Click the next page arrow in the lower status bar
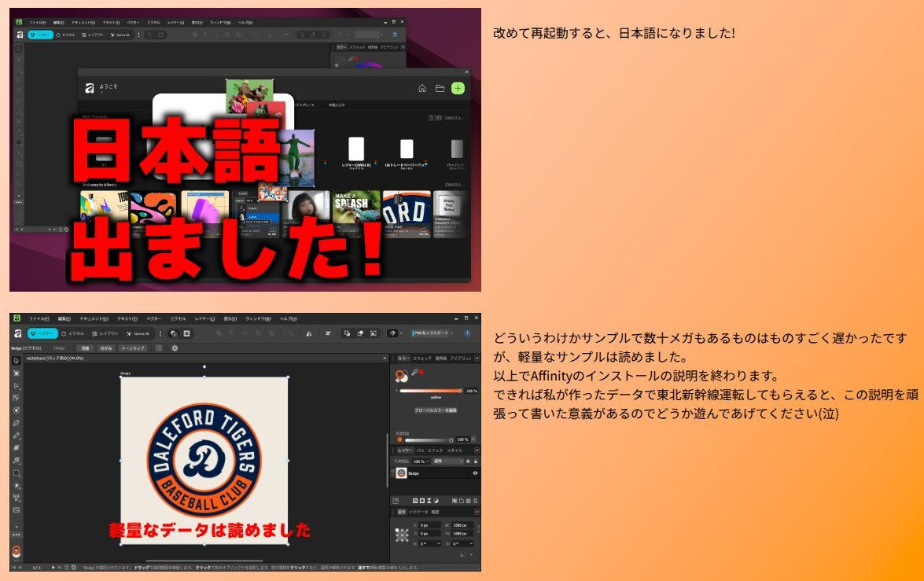 pos(53,568)
